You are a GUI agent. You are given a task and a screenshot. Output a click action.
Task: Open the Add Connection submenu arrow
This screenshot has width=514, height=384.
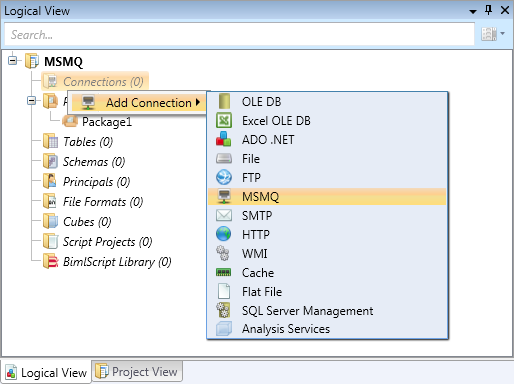point(198,102)
